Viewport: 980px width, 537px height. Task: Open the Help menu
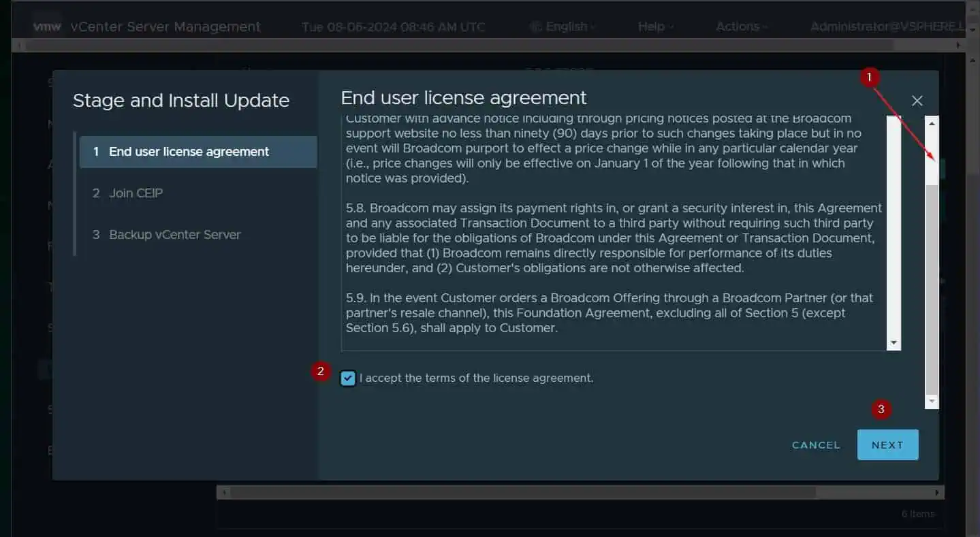click(656, 27)
